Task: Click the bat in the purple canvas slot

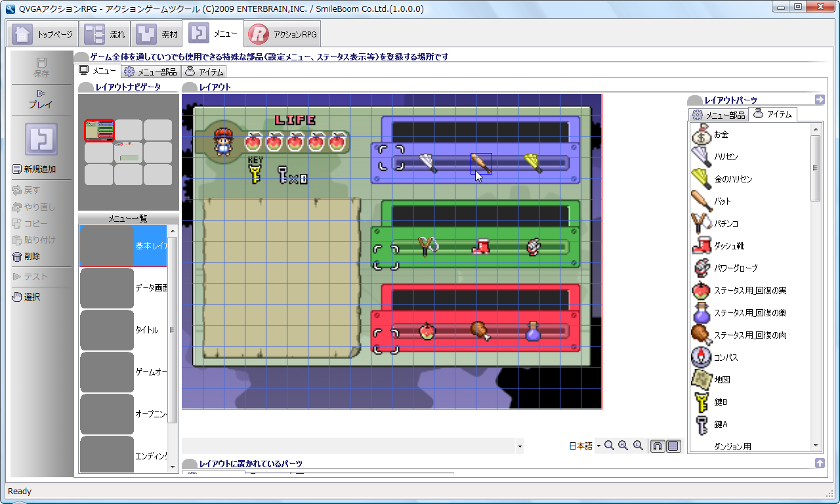Action: click(481, 163)
